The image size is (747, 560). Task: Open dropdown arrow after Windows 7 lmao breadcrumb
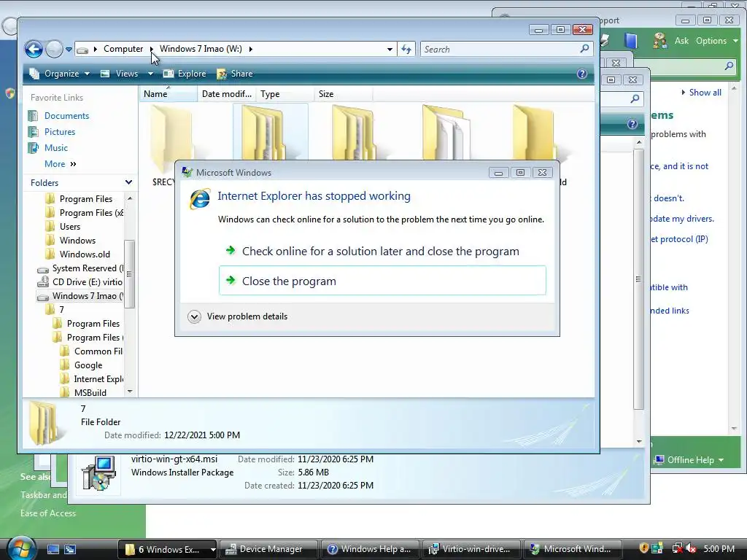click(x=251, y=49)
